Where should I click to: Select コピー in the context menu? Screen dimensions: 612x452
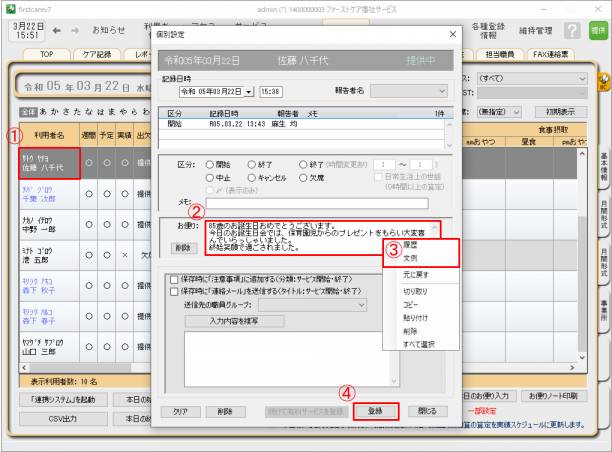409,304
